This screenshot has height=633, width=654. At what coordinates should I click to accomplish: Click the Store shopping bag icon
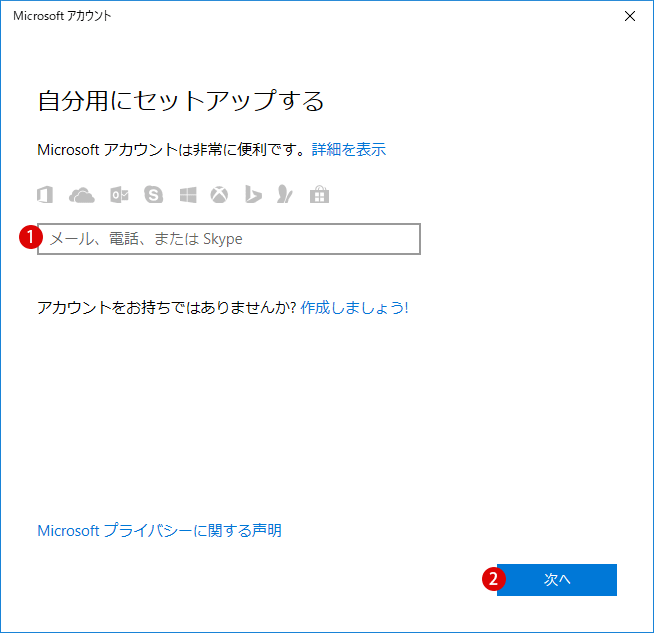pyautogui.click(x=319, y=195)
